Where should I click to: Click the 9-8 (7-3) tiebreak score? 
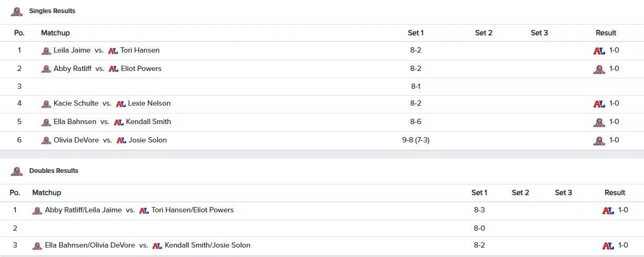point(415,140)
